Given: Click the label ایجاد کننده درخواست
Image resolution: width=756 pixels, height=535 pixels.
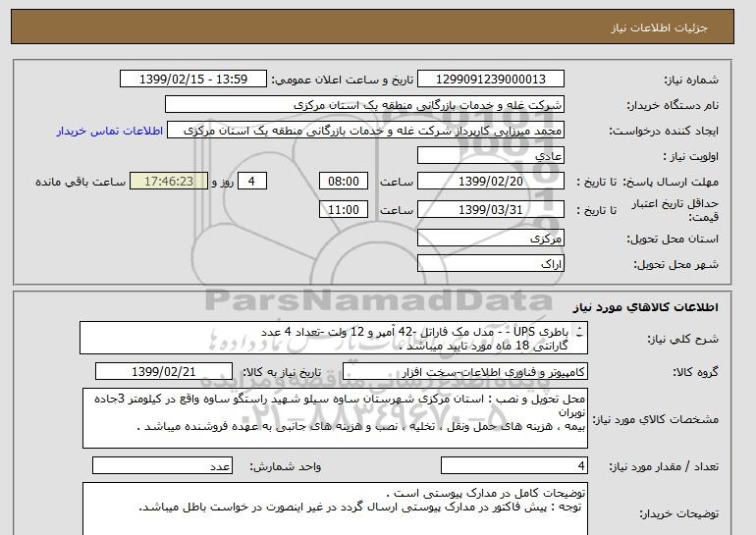Looking at the screenshot, I should point(664,132).
